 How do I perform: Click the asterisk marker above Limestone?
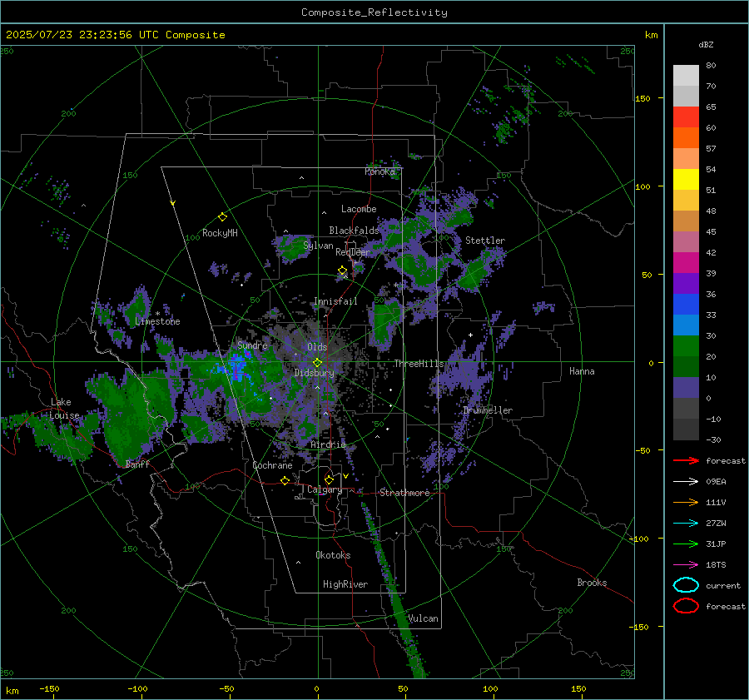pyautogui.click(x=157, y=314)
